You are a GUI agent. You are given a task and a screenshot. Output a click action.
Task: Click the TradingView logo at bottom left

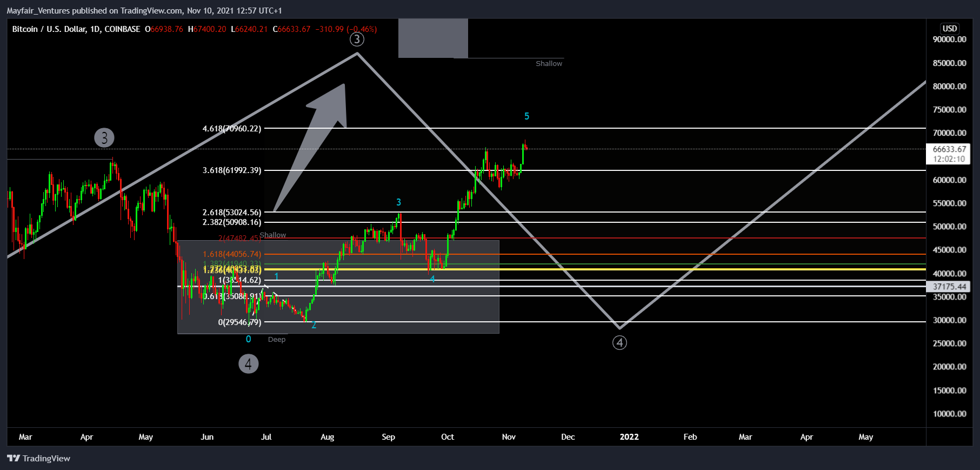[39, 458]
